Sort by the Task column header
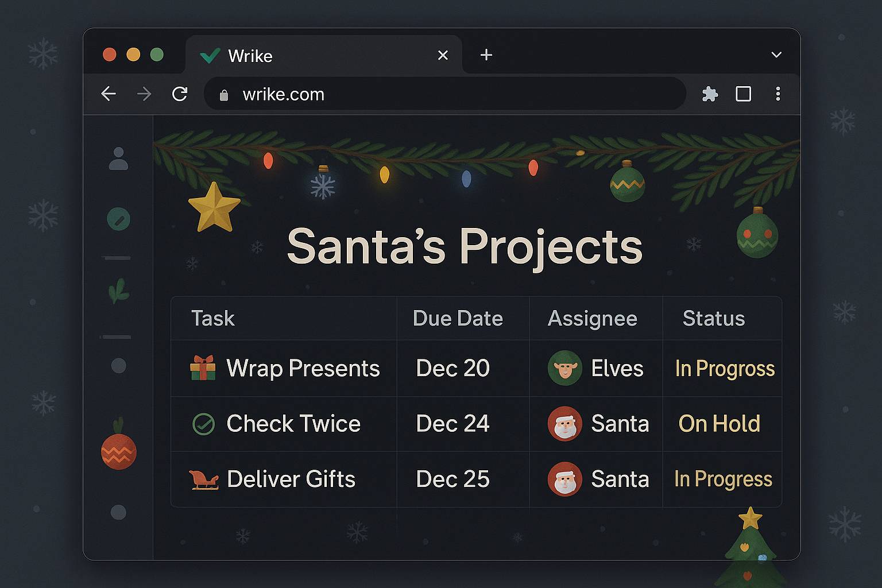The height and width of the screenshot is (588, 882). point(213,318)
